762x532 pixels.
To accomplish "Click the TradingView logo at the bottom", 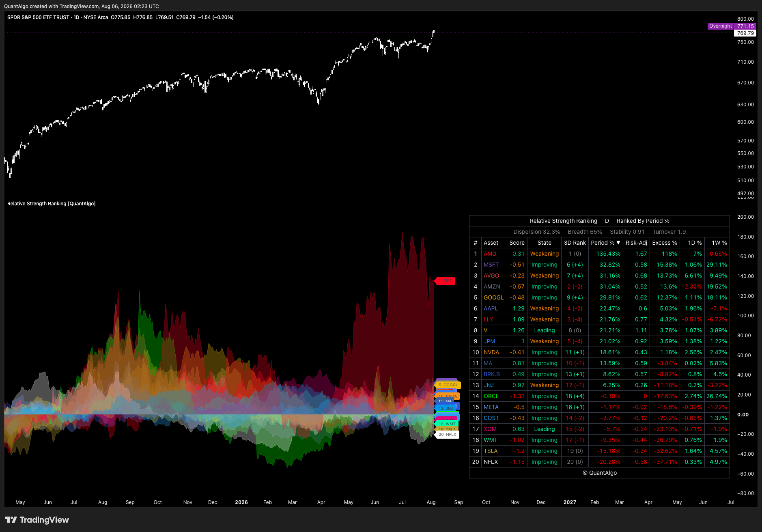I will (x=37, y=520).
